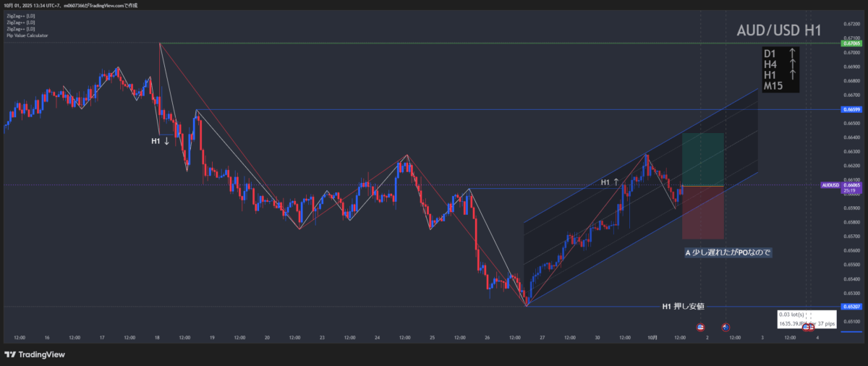868x366 pixels.
Task: Click the third ZigZag++ [LD] indicator label
Action: click(x=20, y=28)
